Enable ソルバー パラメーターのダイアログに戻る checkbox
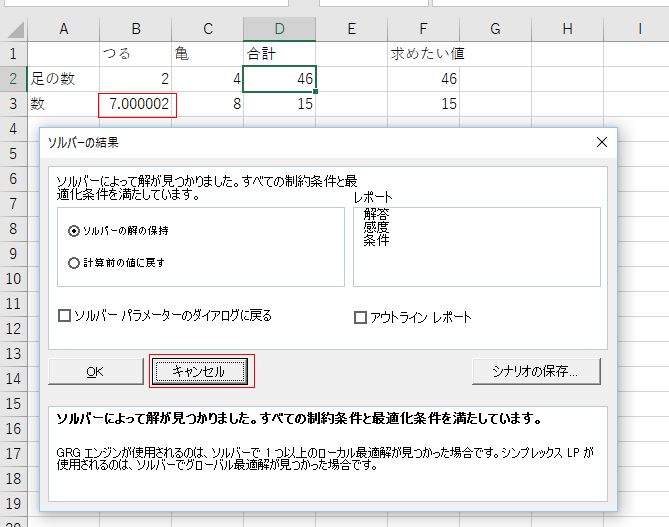Viewport: 669px width, 527px height. pyautogui.click(x=65, y=316)
